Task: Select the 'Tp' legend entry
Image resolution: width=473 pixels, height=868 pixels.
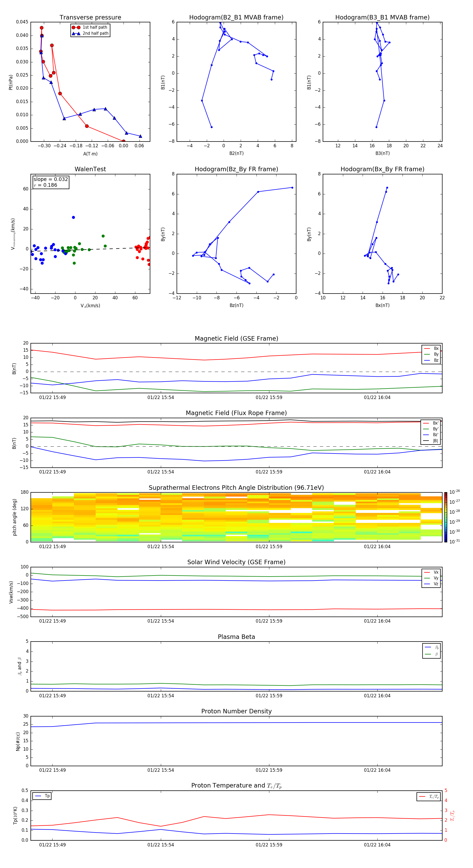Action: tap(42, 796)
